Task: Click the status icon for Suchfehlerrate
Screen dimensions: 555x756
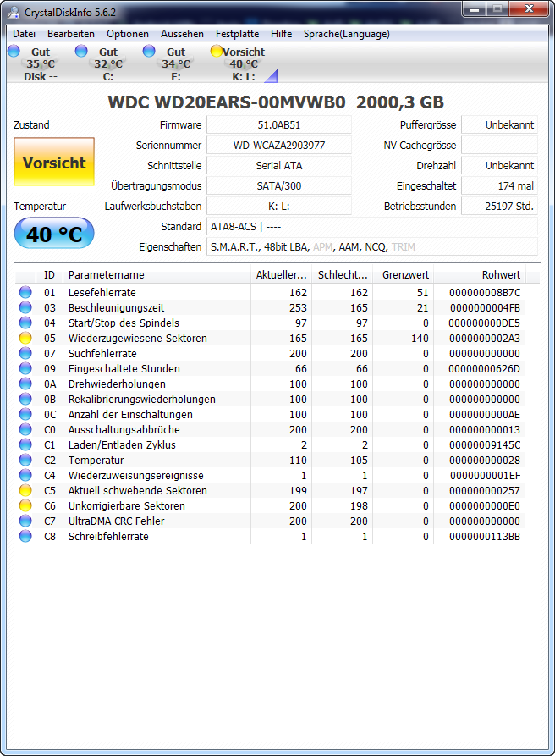Action: [25, 353]
